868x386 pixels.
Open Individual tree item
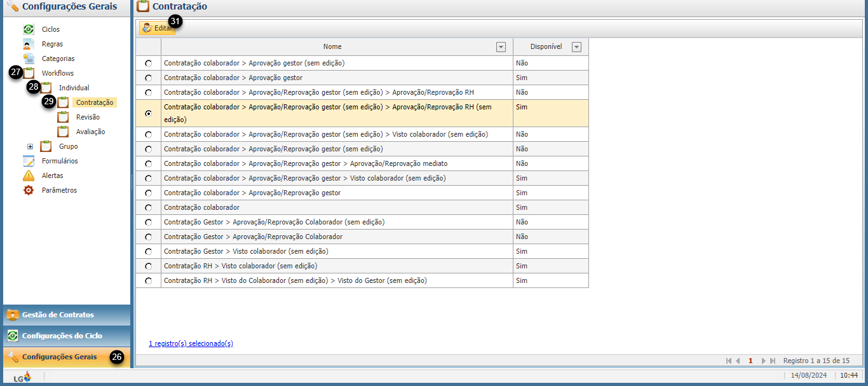[x=74, y=88]
